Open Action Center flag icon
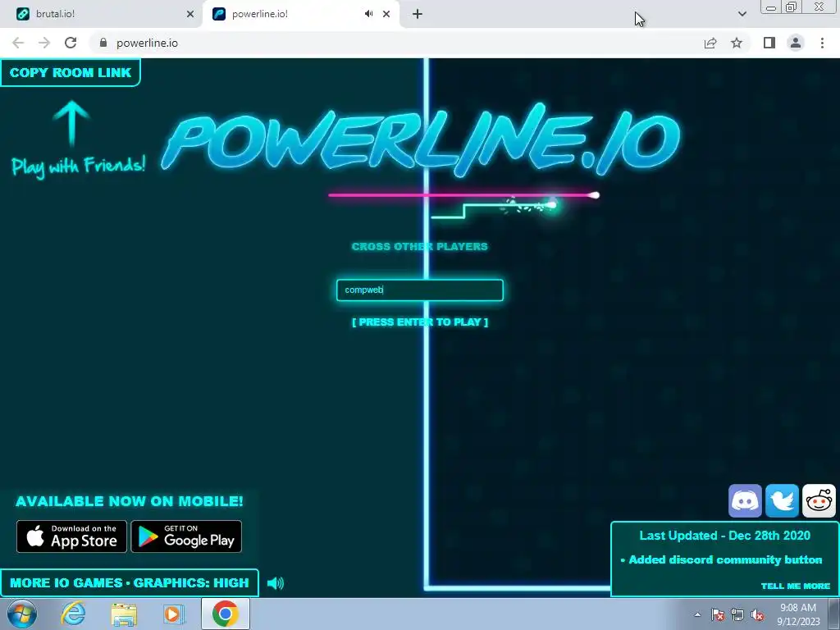Viewport: 840px width, 630px height. point(718,614)
